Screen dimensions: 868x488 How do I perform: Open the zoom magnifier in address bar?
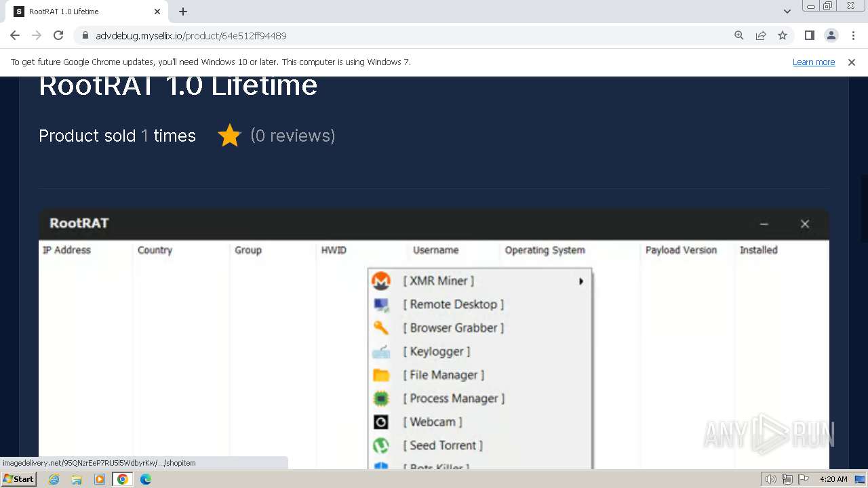[739, 35]
